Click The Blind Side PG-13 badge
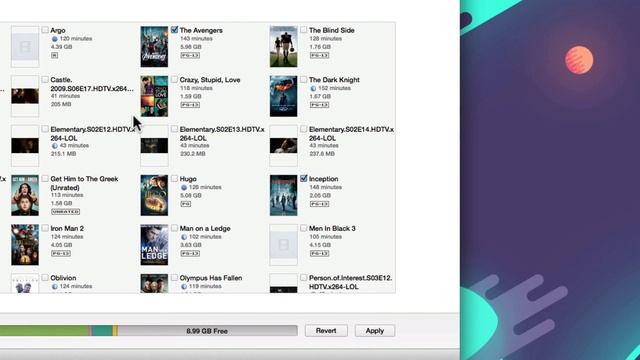640x360 pixels. [x=320, y=55]
